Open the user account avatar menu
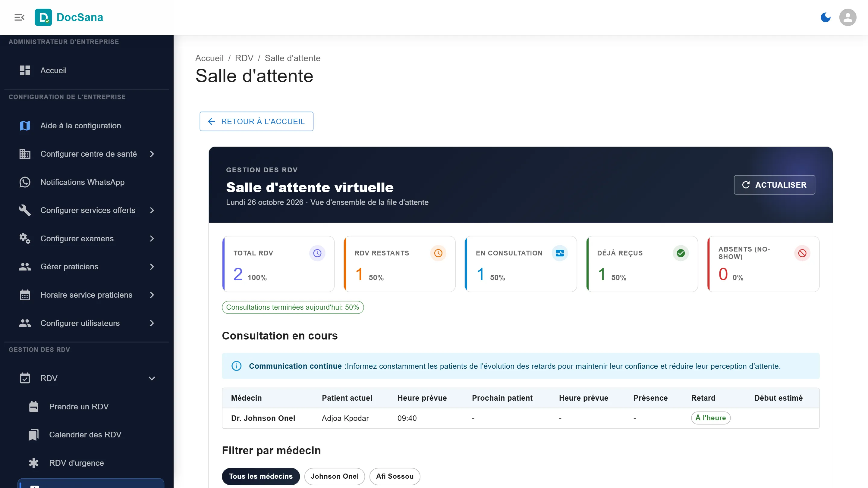This screenshot has width=868, height=488. (x=848, y=17)
